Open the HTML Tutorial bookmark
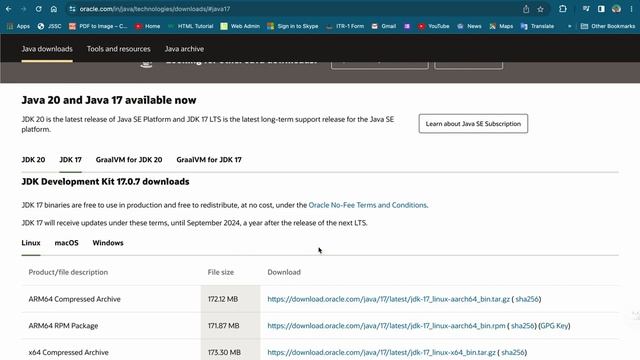 [191, 26]
